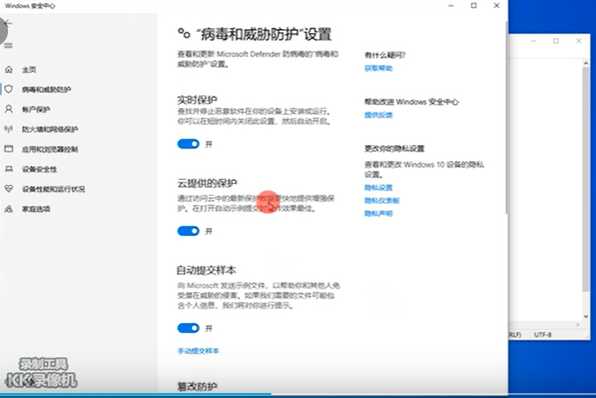
Task: Close the Windows 安全中心 window
Action: pyautogui.click(x=496, y=6)
